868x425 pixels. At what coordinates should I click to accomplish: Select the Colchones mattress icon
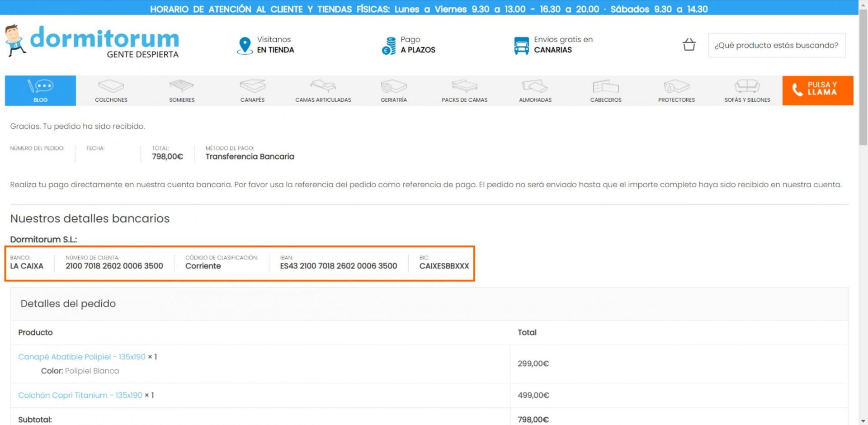pos(111,85)
